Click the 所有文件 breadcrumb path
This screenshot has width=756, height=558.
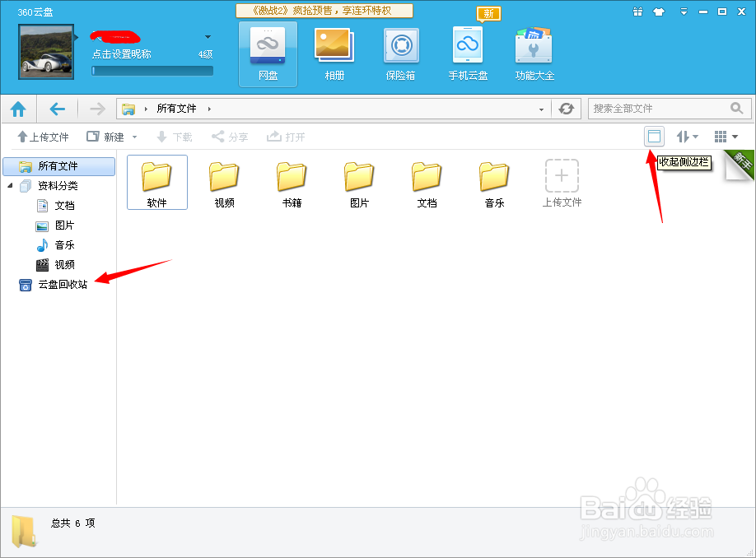point(176,109)
